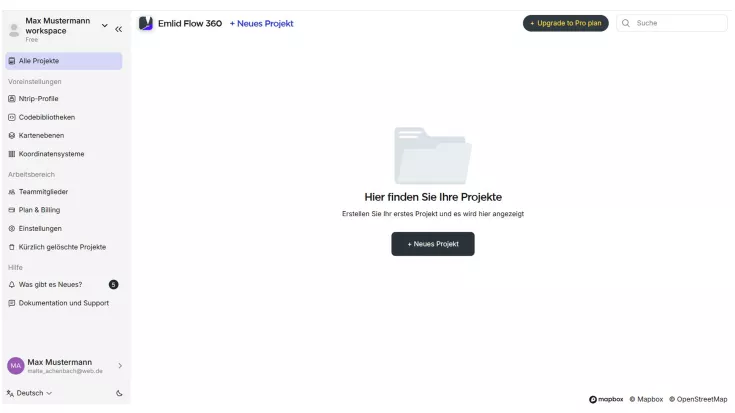This screenshot has width=735, height=413.
Task: Select the Alle Projekte sidebar item
Action: 64,61
